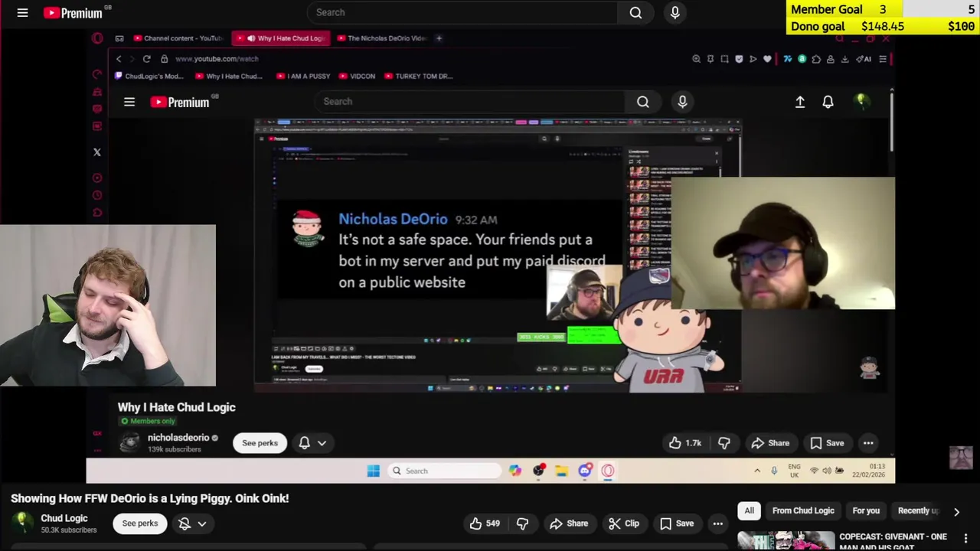This screenshot has width=980, height=551.
Task: Open ChudLogic's Mod bookmark
Action: pyautogui.click(x=149, y=77)
